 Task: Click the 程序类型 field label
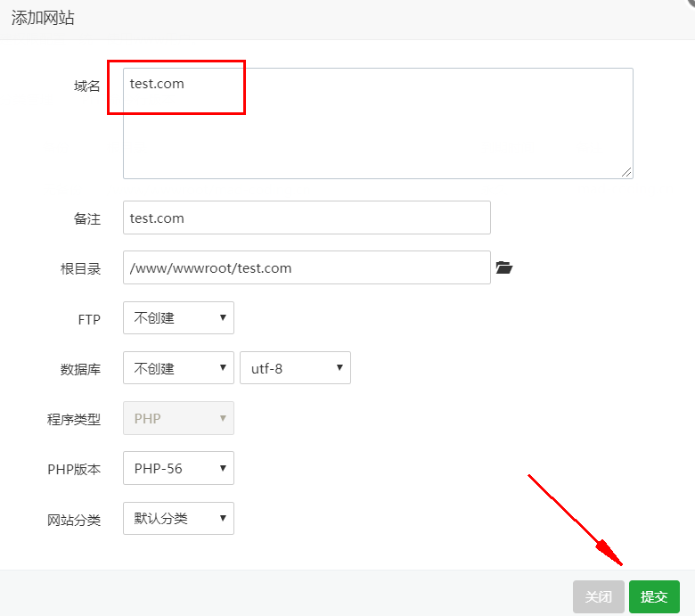[x=74, y=419]
